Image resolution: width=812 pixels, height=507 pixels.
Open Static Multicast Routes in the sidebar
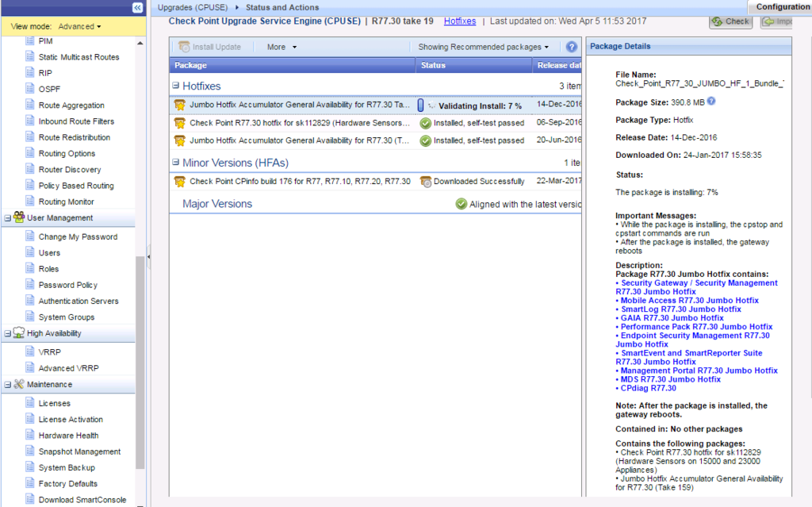79,56
